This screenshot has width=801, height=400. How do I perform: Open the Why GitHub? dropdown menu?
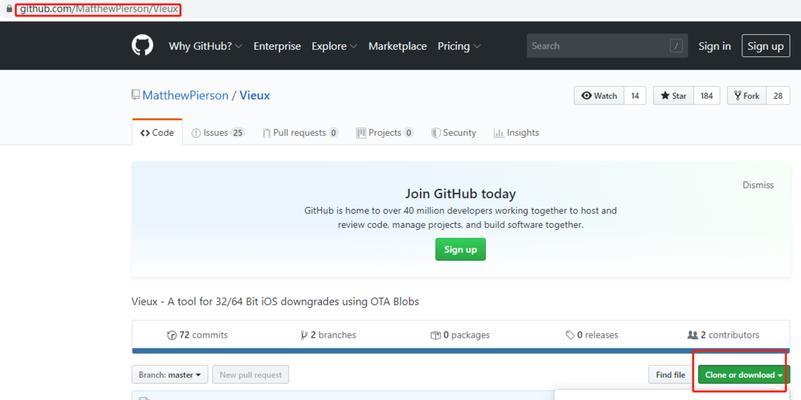click(205, 46)
